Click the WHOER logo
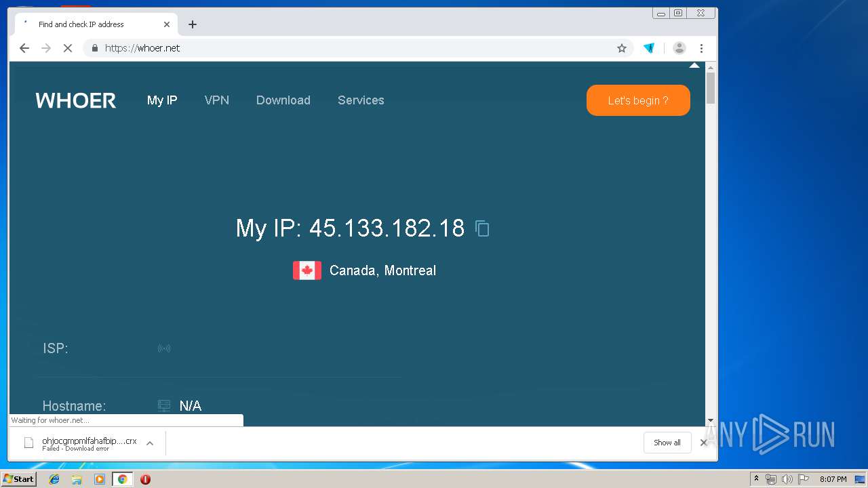The height and width of the screenshot is (488, 868). [76, 100]
